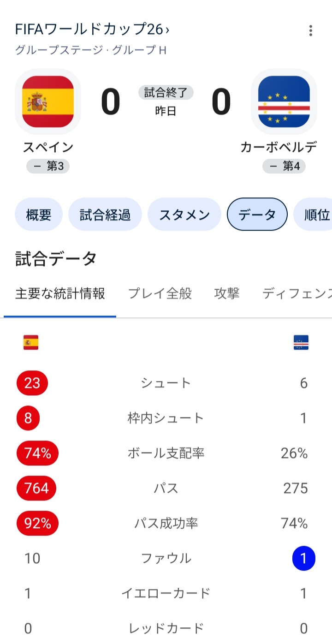This screenshot has height=644, width=332.
Task: Select the データ chip
Action: coord(257,215)
